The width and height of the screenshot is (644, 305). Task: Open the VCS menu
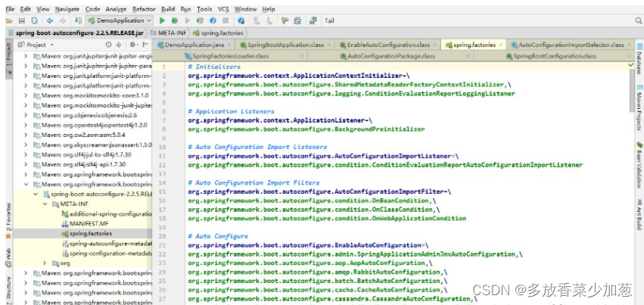tap(223, 9)
